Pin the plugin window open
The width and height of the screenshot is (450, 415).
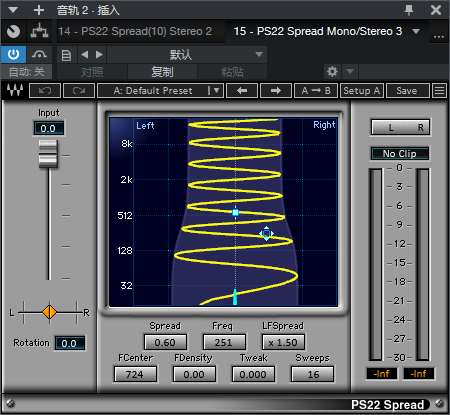pos(409,10)
